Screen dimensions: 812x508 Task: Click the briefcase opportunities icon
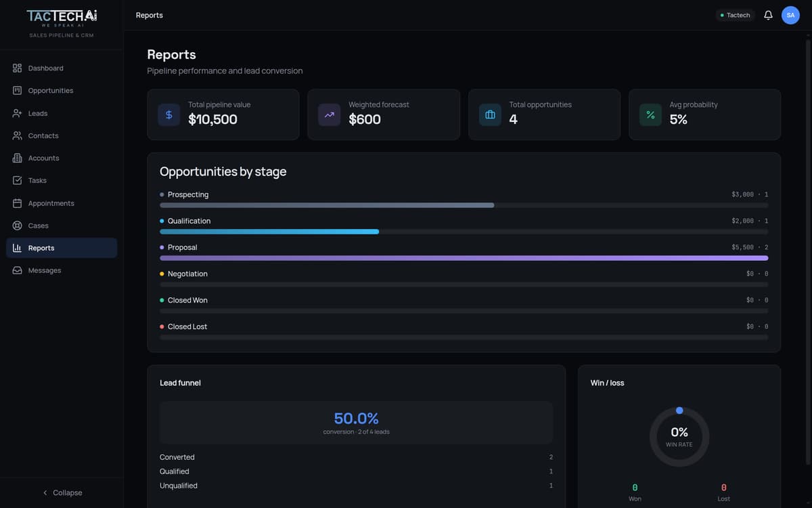491,115
